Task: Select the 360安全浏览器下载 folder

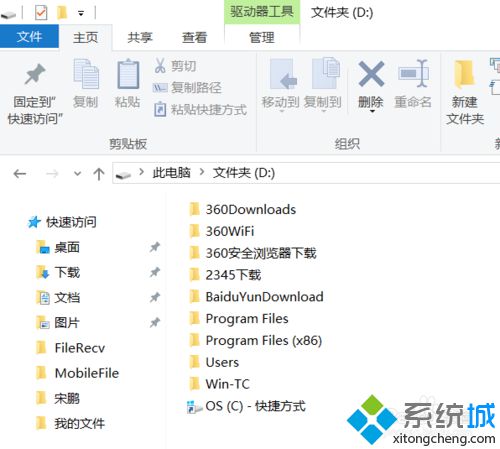Action: tap(253, 253)
